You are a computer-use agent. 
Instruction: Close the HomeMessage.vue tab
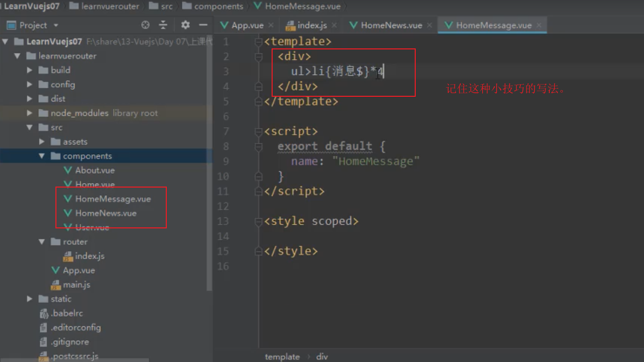539,25
